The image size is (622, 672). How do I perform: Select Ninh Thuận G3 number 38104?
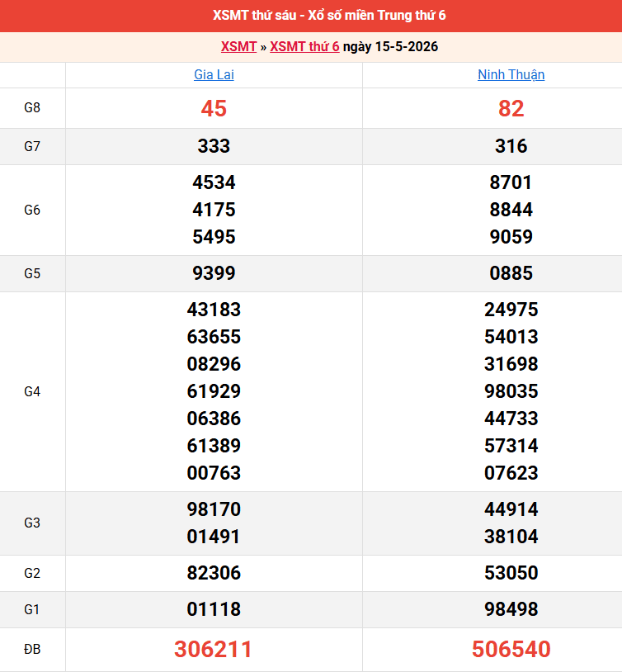[511, 537]
